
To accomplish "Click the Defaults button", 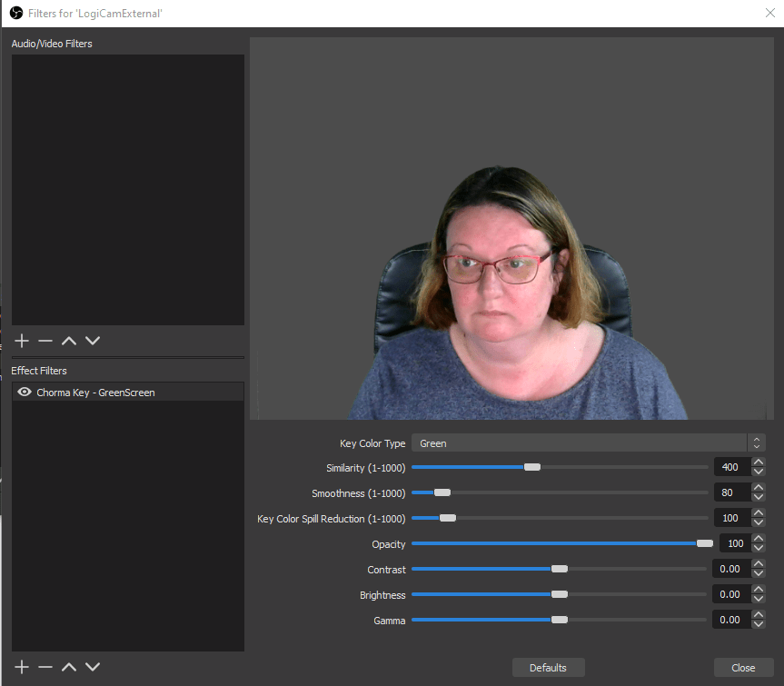I will [548, 668].
